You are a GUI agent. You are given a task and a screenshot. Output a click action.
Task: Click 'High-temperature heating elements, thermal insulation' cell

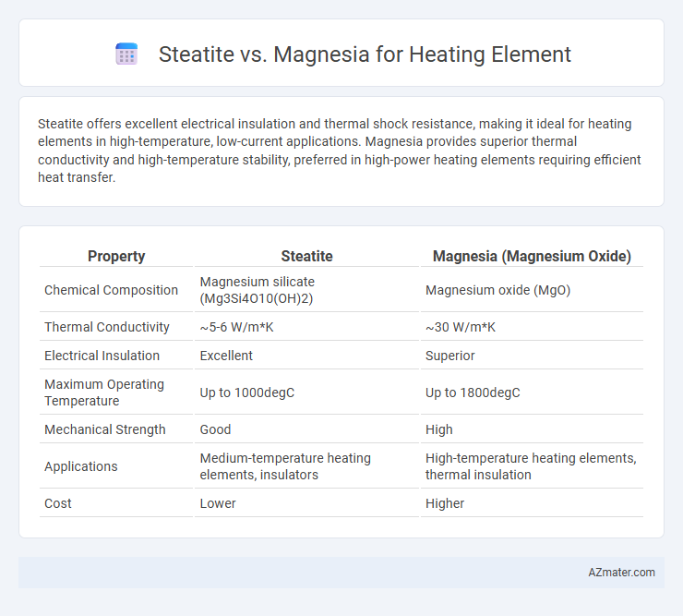pos(531,466)
